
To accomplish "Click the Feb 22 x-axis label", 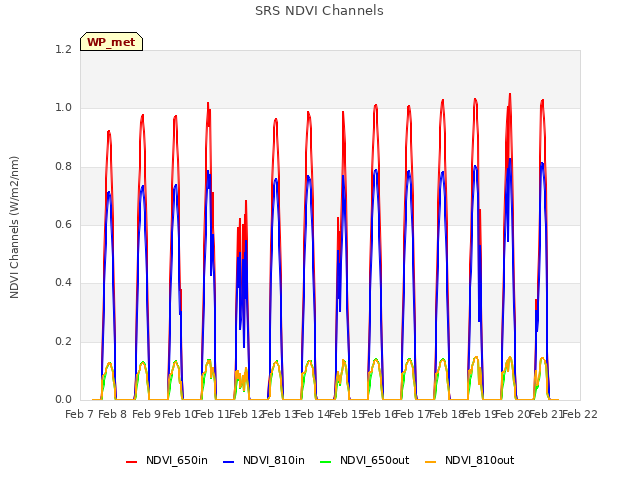I will pyautogui.click(x=580, y=414).
